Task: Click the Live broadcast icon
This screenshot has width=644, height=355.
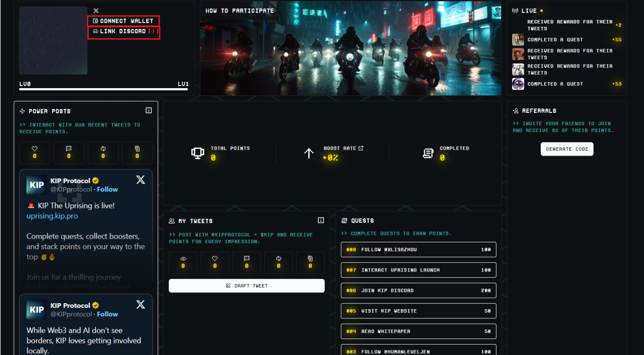Action: (x=515, y=11)
